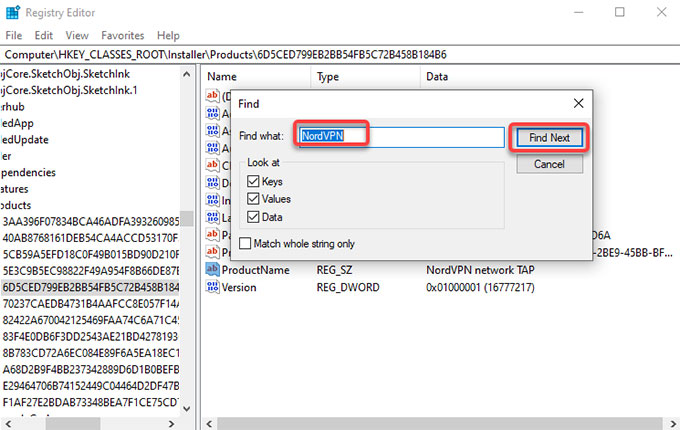Click the Registry Editor app icon
The width and height of the screenshot is (680, 430).
[x=13, y=12]
